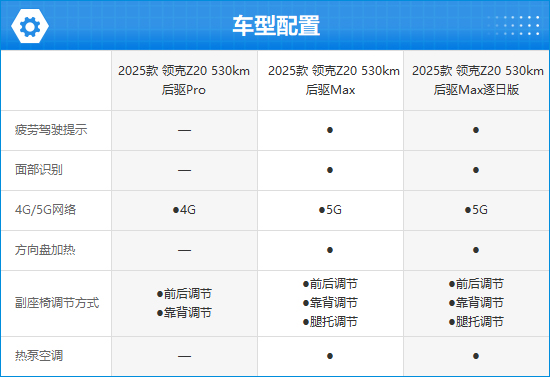Click 靠背调节 in the Pro column
This screenshot has width=550, height=377.
coord(184,312)
